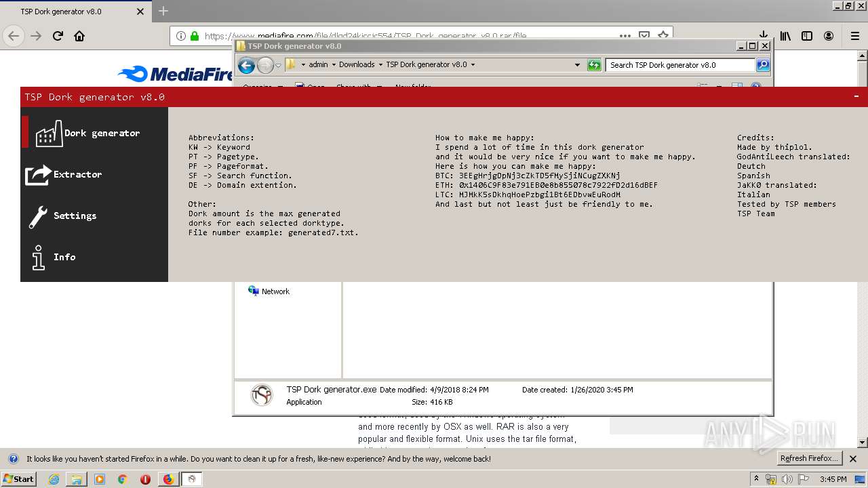Image resolution: width=868 pixels, height=488 pixels.
Task: Click the Pocket save icon in address bar
Action: pyautogui.click(x=644, y=36)
